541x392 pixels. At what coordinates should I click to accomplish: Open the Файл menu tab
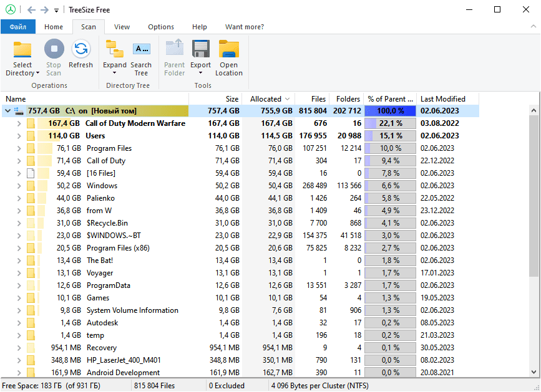point(18,27)
